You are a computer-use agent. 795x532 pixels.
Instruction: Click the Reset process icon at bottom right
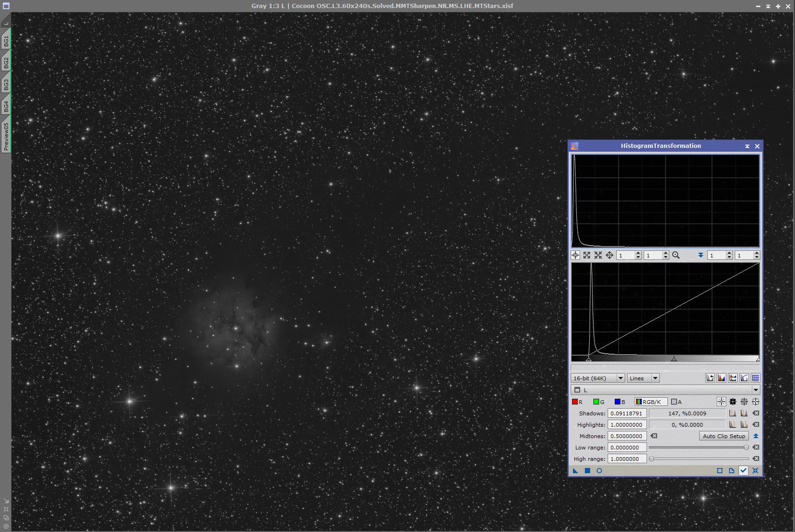tap(755, 471)
